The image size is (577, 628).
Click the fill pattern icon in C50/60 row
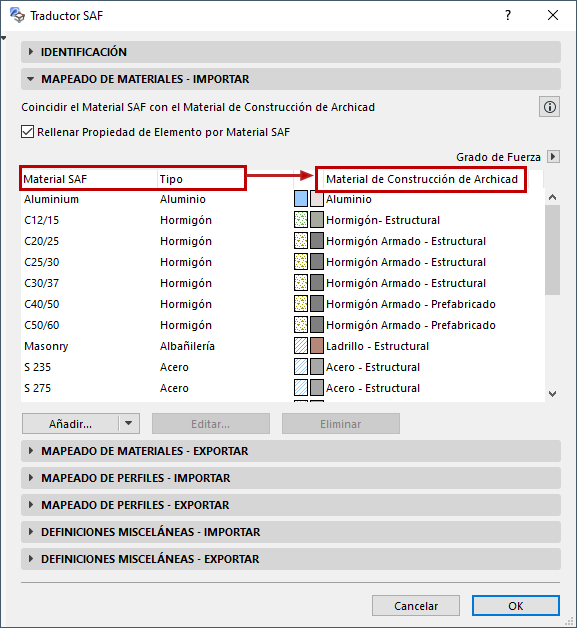point(301,325)
